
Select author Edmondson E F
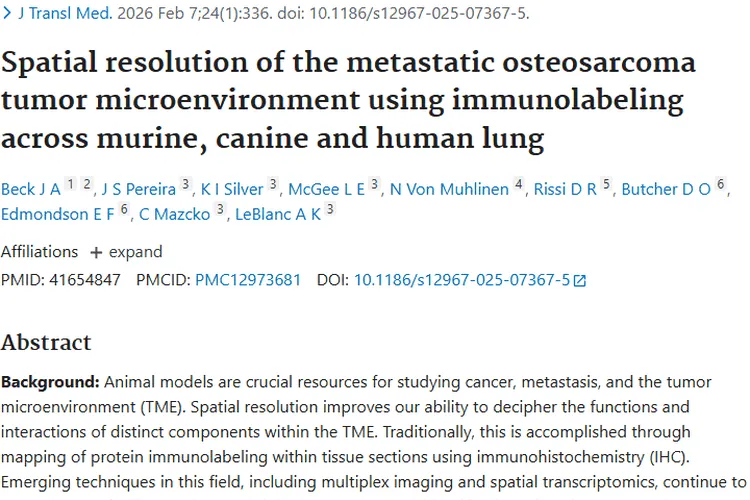click(58, 214)
